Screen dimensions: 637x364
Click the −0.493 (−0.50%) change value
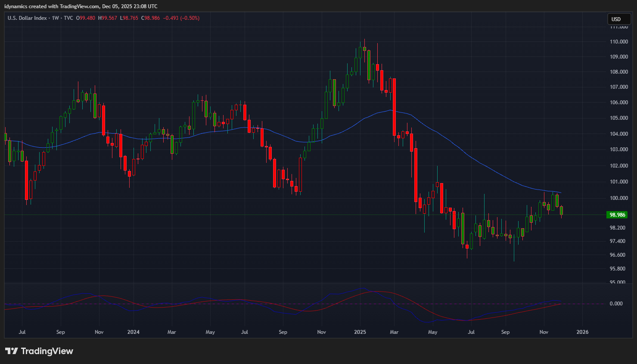181,18
